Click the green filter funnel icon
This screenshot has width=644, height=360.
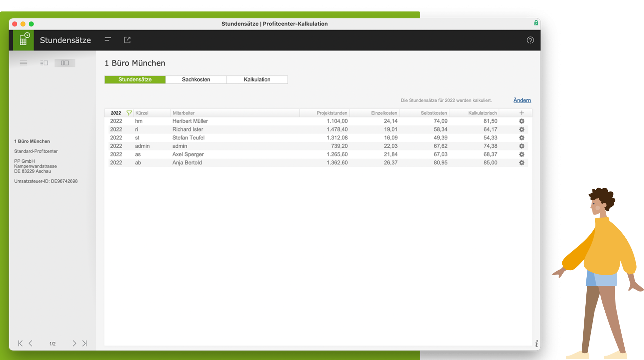pyautogui.click(x=129, y=113)
